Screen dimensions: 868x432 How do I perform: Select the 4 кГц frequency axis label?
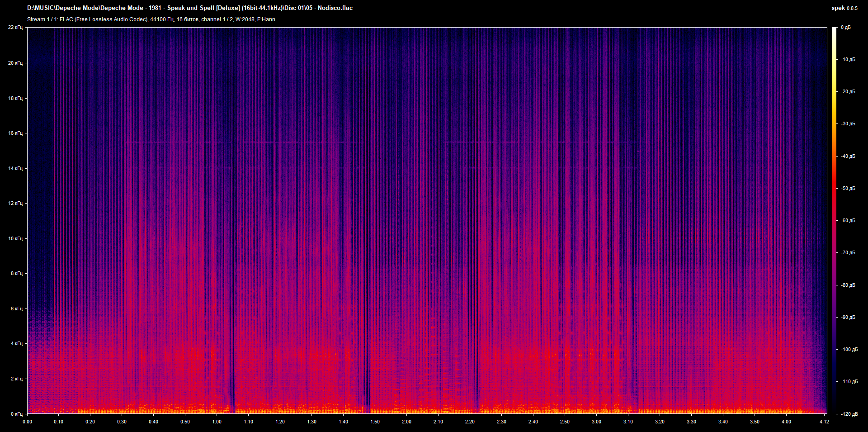[x=16, y=344]
